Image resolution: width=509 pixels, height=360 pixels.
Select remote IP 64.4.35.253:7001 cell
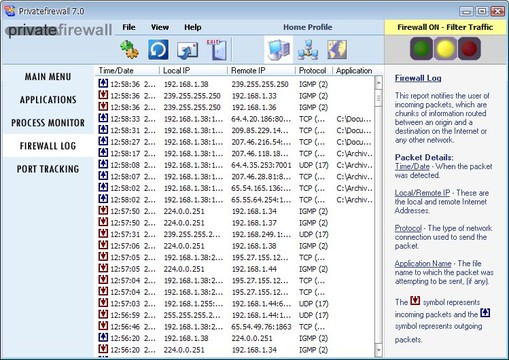(261, 165)
